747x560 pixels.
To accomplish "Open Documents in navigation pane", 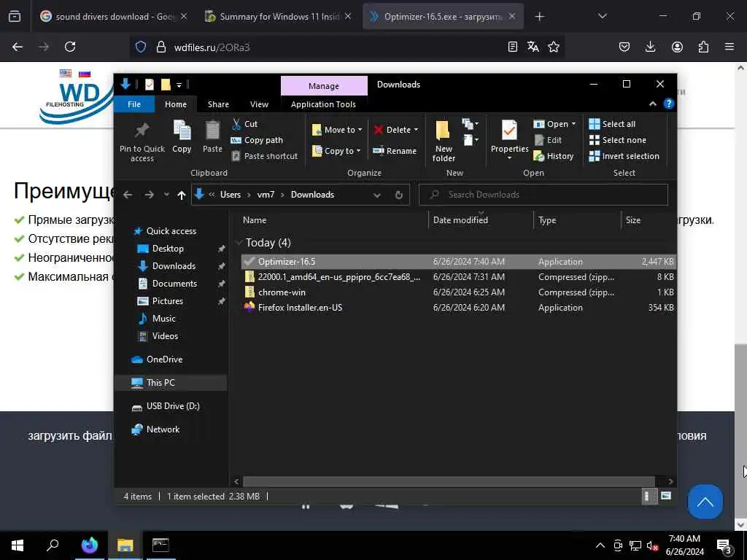I will point(167,284).
